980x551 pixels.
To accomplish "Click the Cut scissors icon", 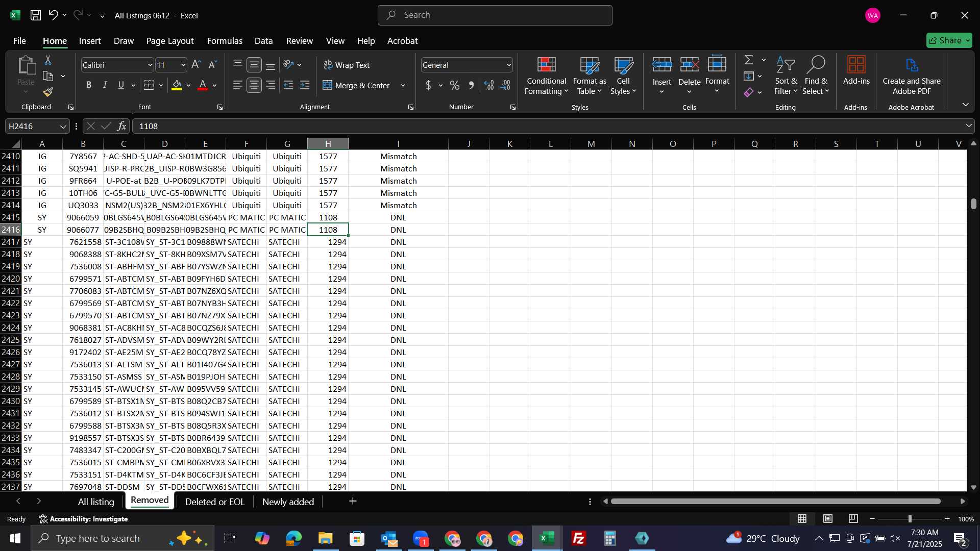I will pyautogui.click(x=48, y=60).
